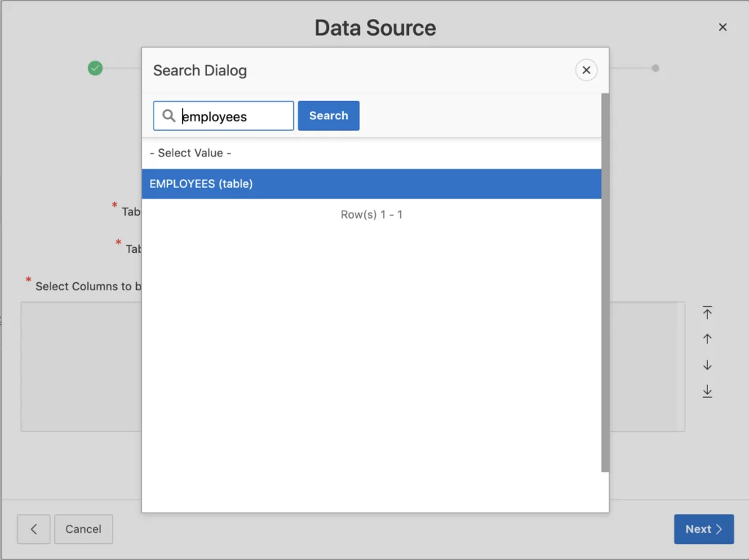
Task: Move selected column to bottom
Action: (707, 391)
